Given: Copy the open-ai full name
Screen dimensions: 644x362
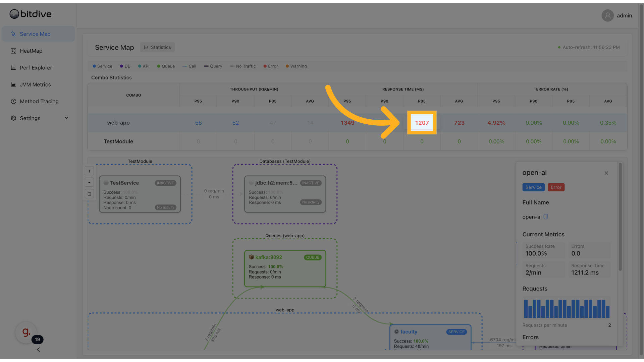Looking at the screenshot, I should (x=546, y=217).
